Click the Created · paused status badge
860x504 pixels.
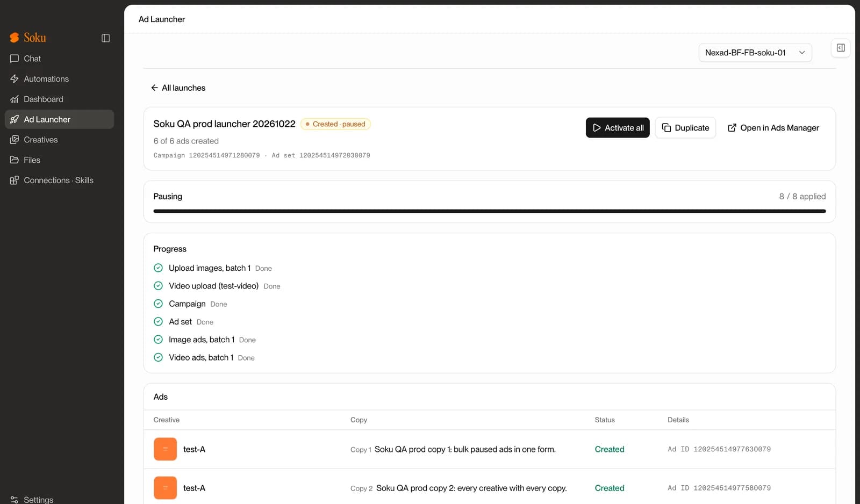(335, 124)
